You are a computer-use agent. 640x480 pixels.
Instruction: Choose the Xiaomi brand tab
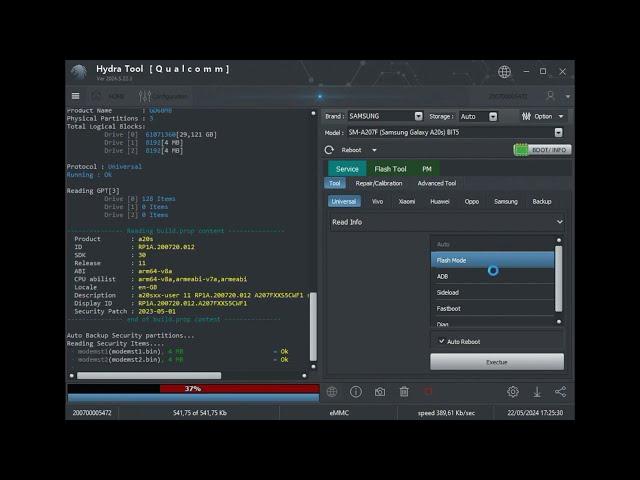[x=407, y=201]
